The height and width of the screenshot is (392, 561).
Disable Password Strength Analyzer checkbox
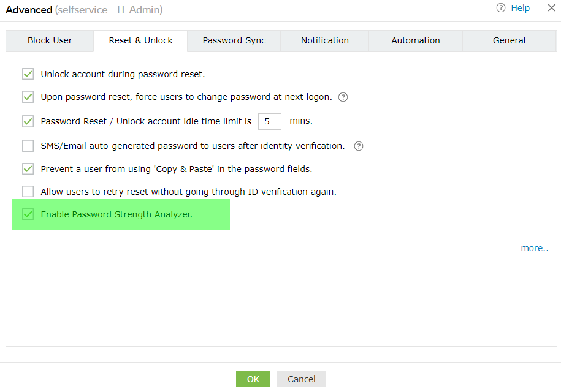(x=28, y=214)
